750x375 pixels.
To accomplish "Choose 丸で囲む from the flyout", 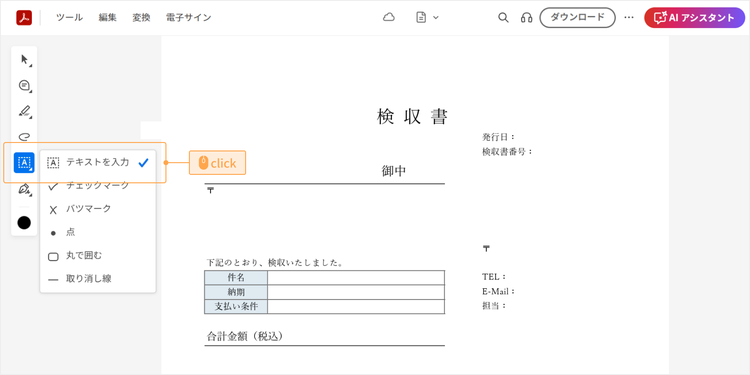I will 98,255.
